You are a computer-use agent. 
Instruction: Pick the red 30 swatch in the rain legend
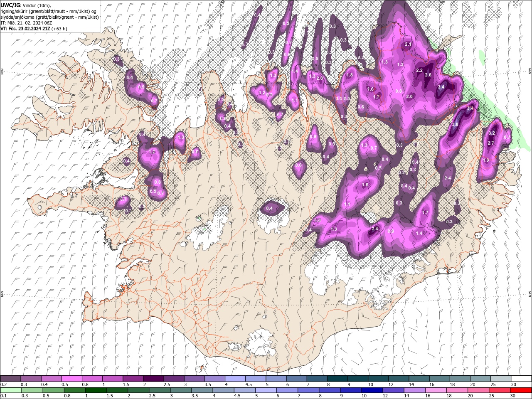(521, 390)
